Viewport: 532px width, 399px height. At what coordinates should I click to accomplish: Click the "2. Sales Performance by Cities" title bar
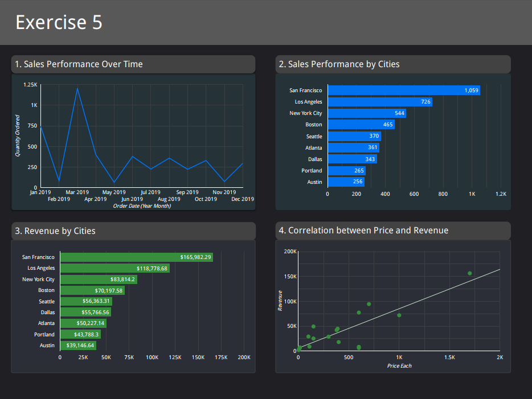coord(342,64)
